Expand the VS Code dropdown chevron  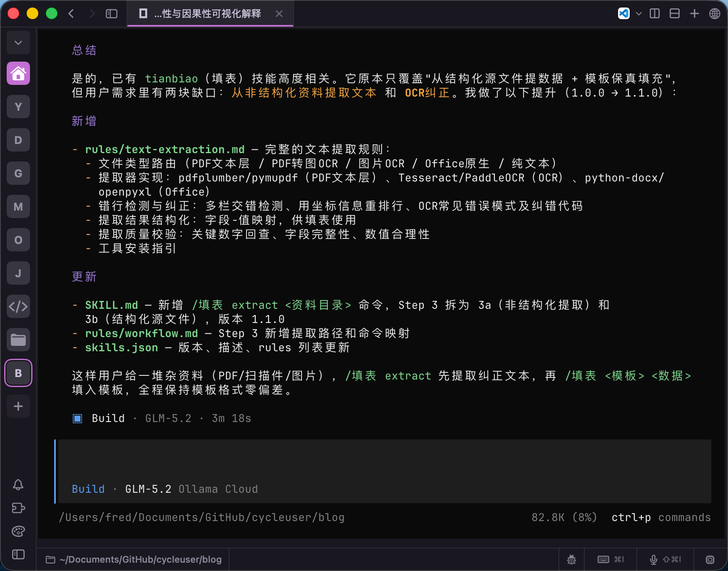[638, 14]
